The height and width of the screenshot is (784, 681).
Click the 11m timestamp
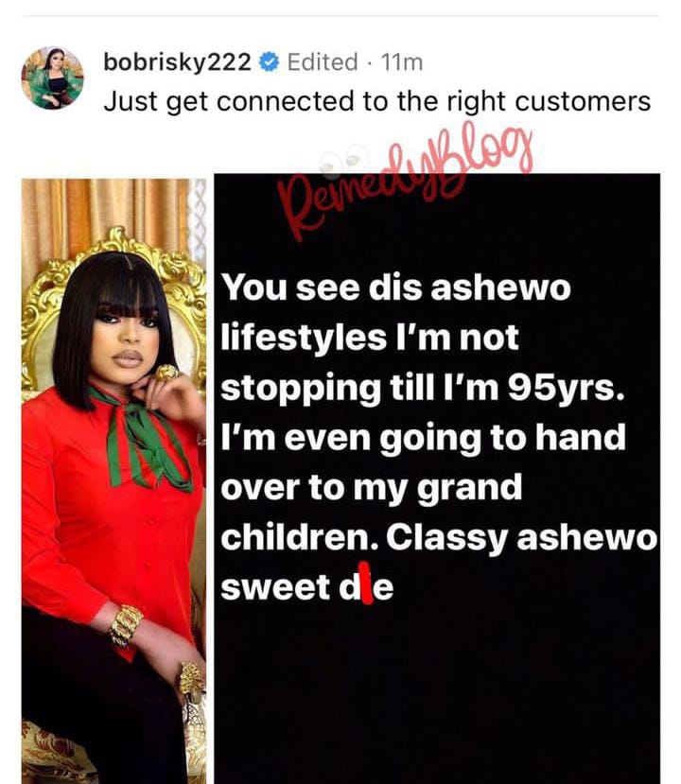[401, 63]
